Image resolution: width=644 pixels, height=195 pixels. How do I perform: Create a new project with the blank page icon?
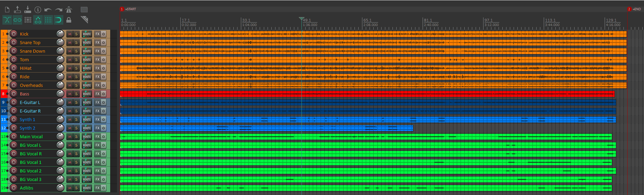[7, 10]
